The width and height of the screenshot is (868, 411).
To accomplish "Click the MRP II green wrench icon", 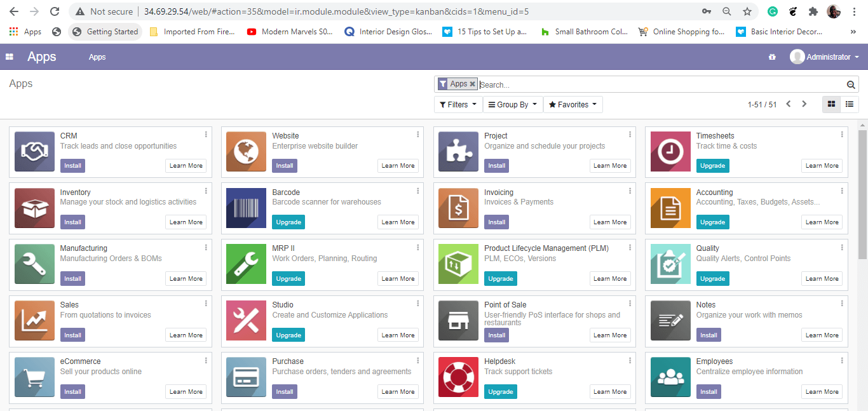I will [x=247, y=264].
